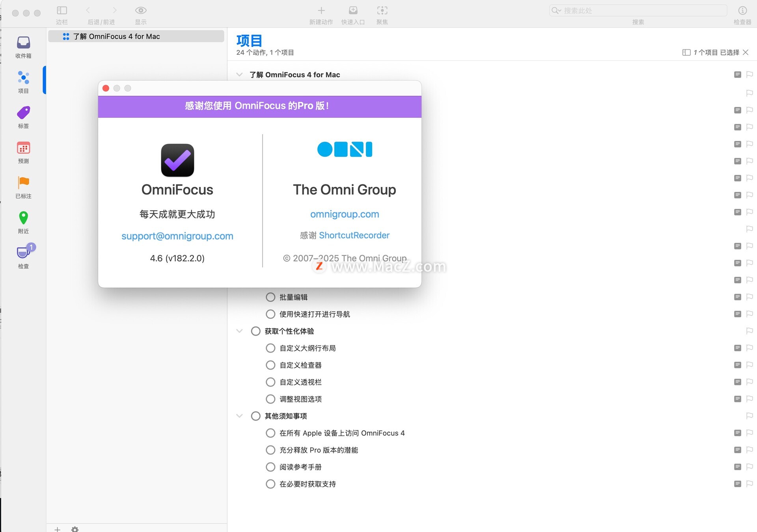Click the search field magnifier dropdown

point(556,10)
